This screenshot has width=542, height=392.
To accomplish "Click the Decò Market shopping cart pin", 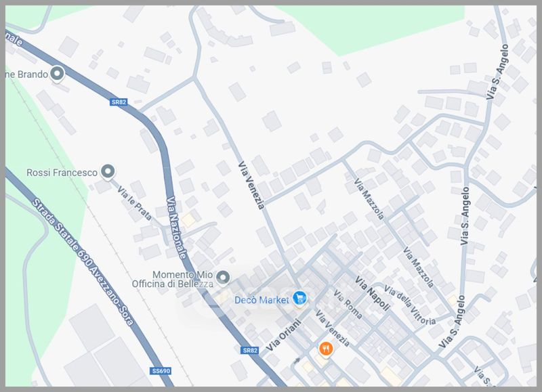I will click(x=299, y=299).
